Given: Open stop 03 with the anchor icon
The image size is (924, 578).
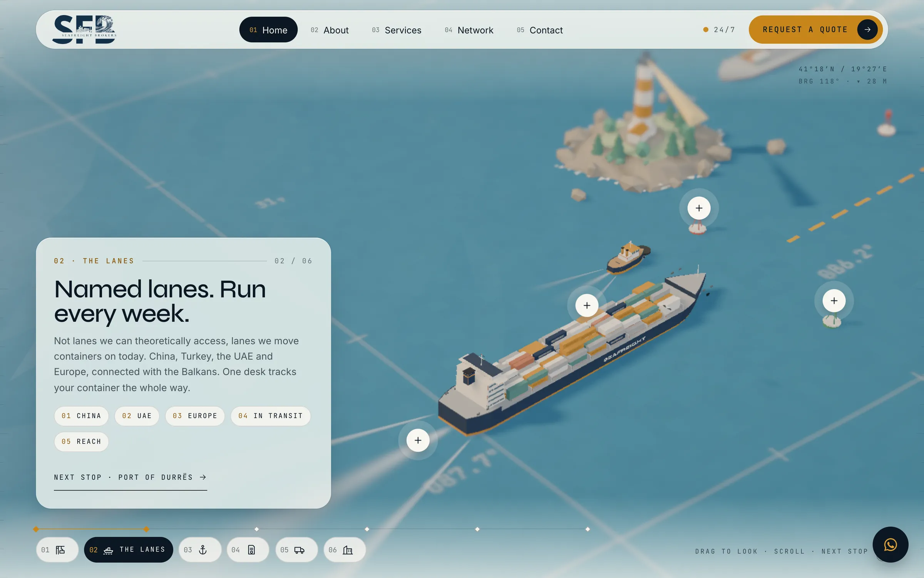Looking at the screenshot, I should coord(200,550).
